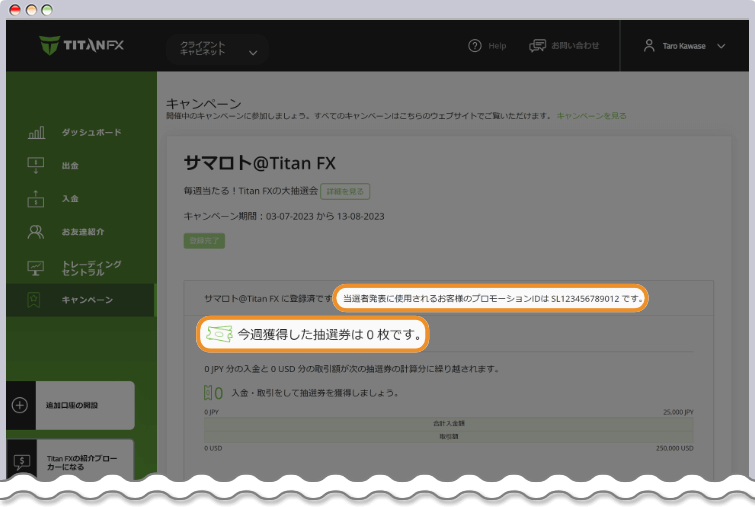Click the macOS yellow minimize window button
The width and height of the screenshot is (755, 507).
[x=31, y=10]
